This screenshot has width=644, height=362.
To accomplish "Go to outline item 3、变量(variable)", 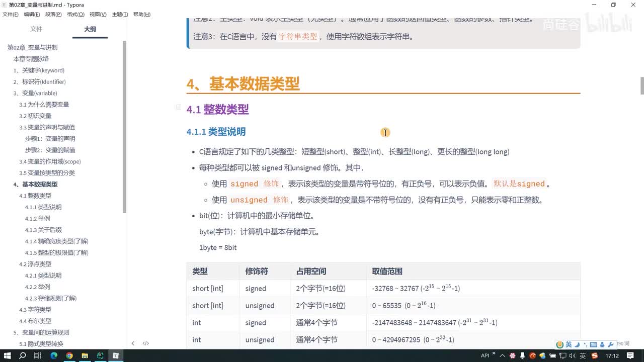I will (35, 93).
